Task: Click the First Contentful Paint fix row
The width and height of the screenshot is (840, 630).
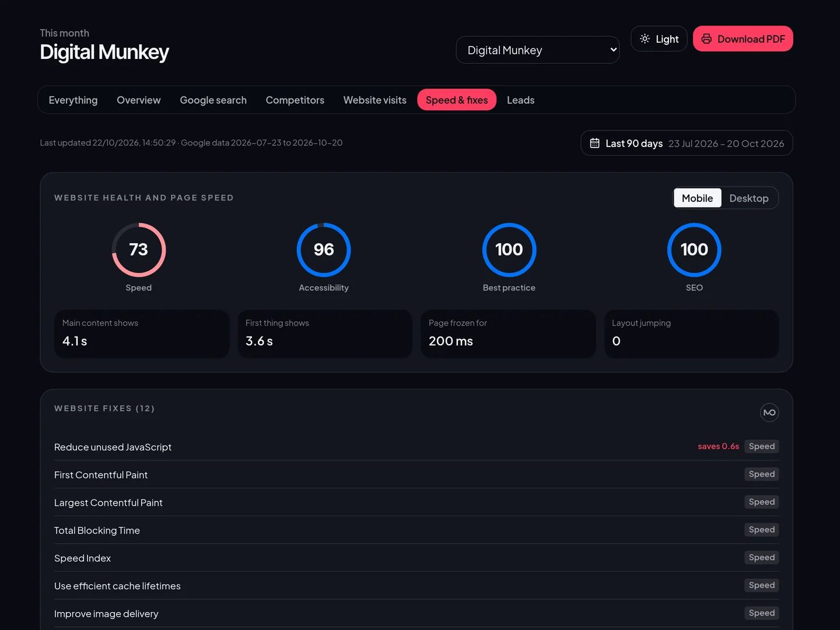Action: coord(416,474)
